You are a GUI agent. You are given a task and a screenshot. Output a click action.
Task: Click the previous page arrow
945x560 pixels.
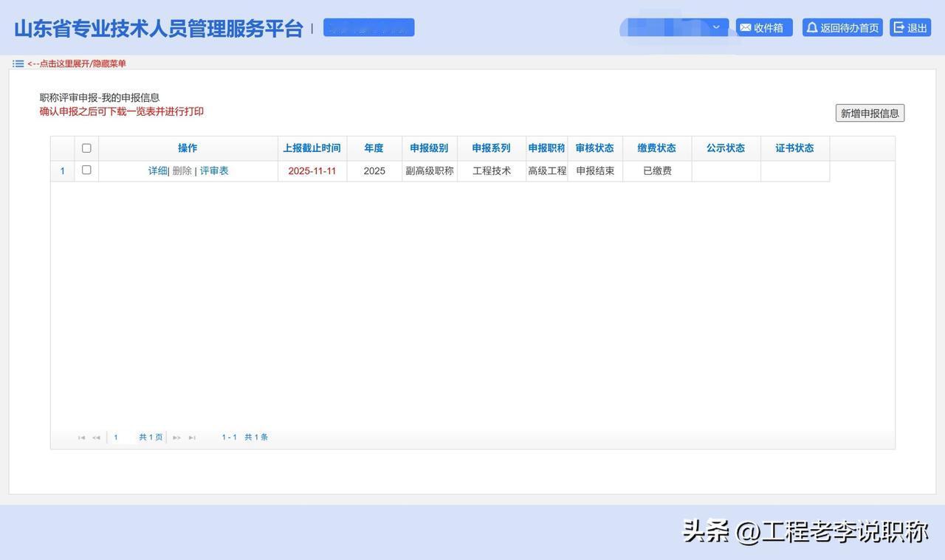[x=96, y=437]
